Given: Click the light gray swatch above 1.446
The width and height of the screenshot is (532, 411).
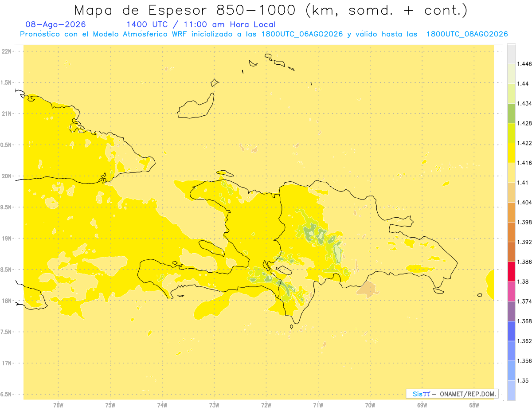Looking at the screenshot, I should click(511, 54).
